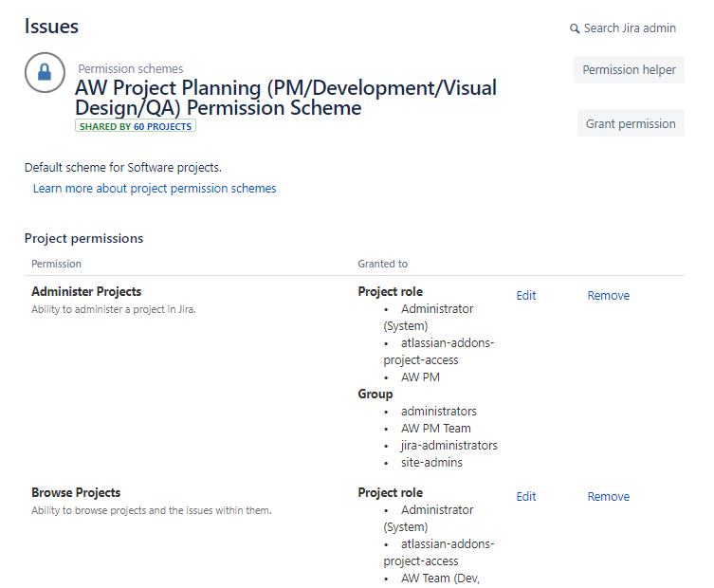Open the 60 projects shared link
The width and height of the screenshot is (714, 588).
coord(162,127)
